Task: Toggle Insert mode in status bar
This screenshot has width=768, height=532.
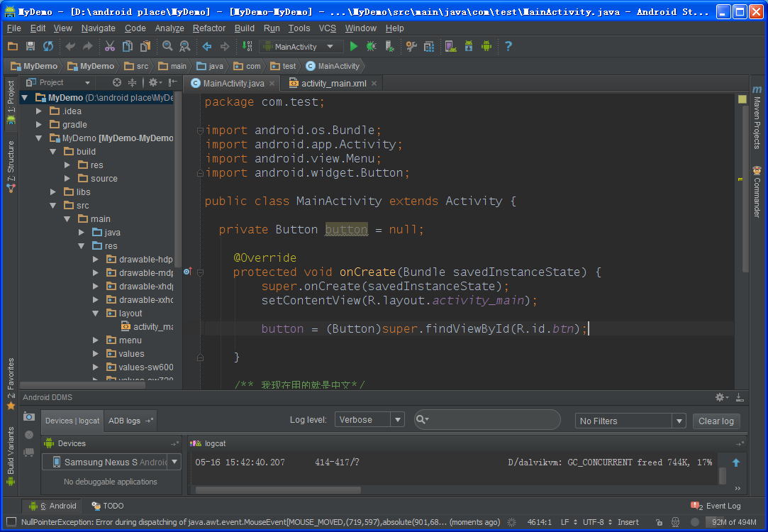Action: 628,522
